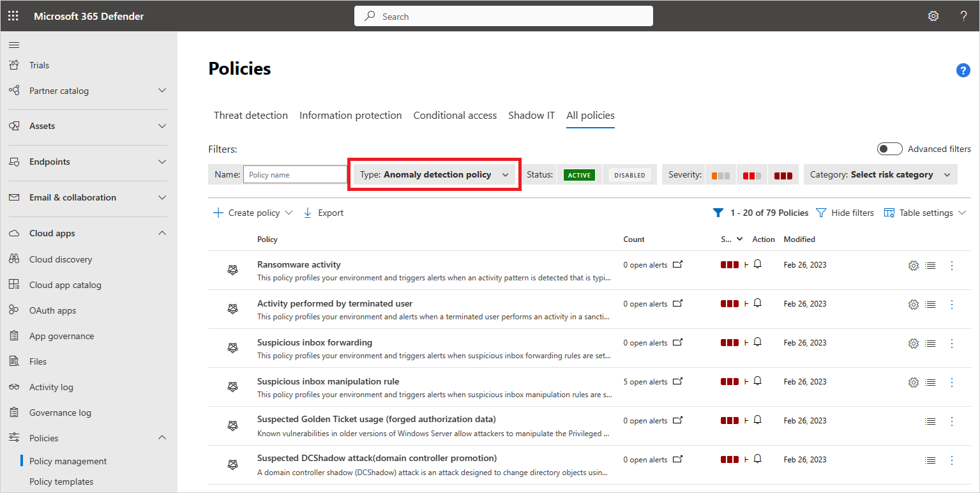Sort by the severity column header
The width and height of the screenshot is (980, 493).
[x=732, y=239]
